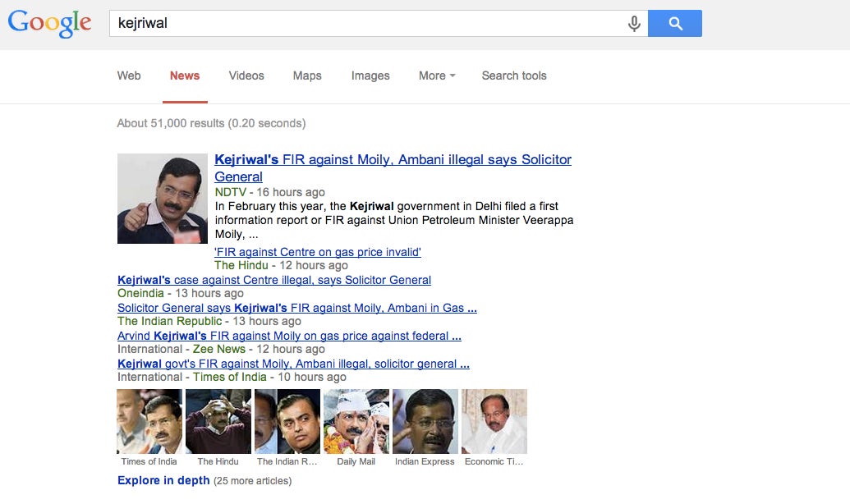Click The Indian Republic image thumbnail
850x504 pixels.
(287, 421)
